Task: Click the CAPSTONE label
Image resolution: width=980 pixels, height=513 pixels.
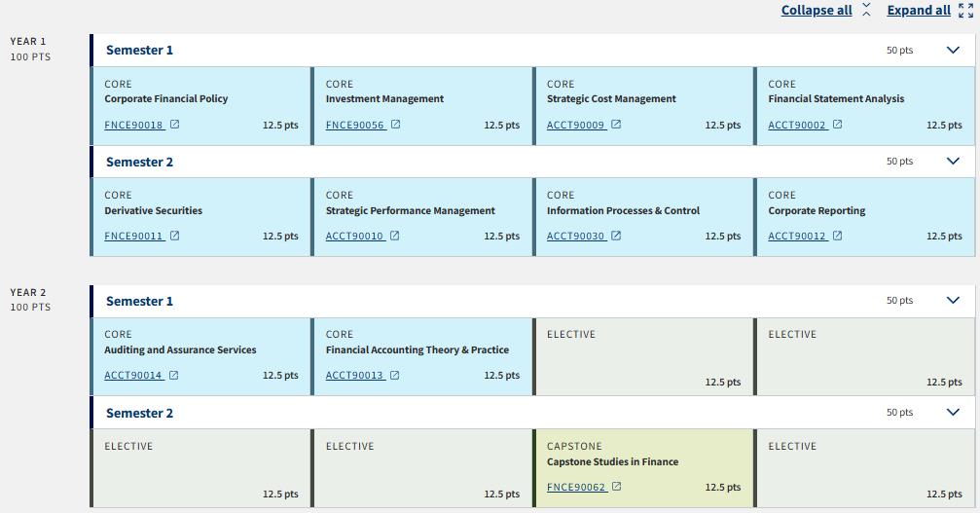Action: pos(574,446)
